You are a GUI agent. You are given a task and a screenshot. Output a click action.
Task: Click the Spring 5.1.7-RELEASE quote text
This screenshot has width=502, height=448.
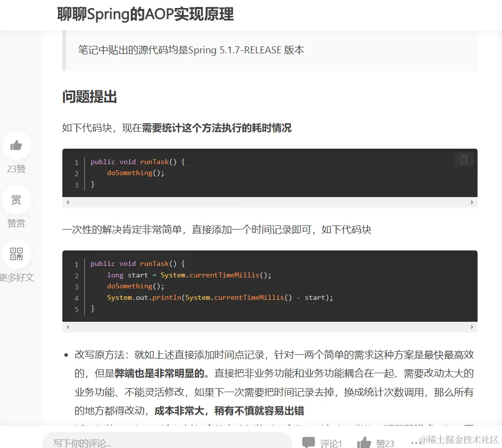click(191, 50)
